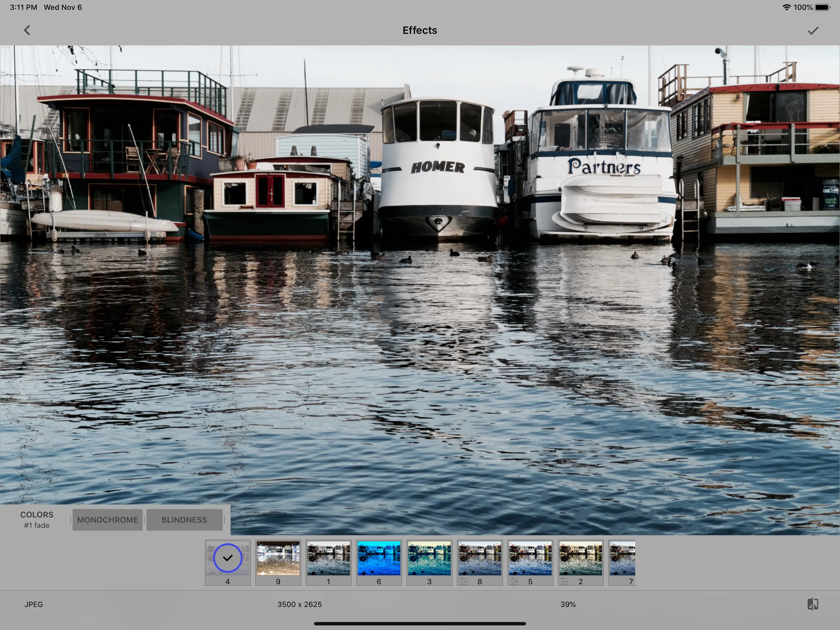Apply the bright blue effect 6

click(378, 559)
